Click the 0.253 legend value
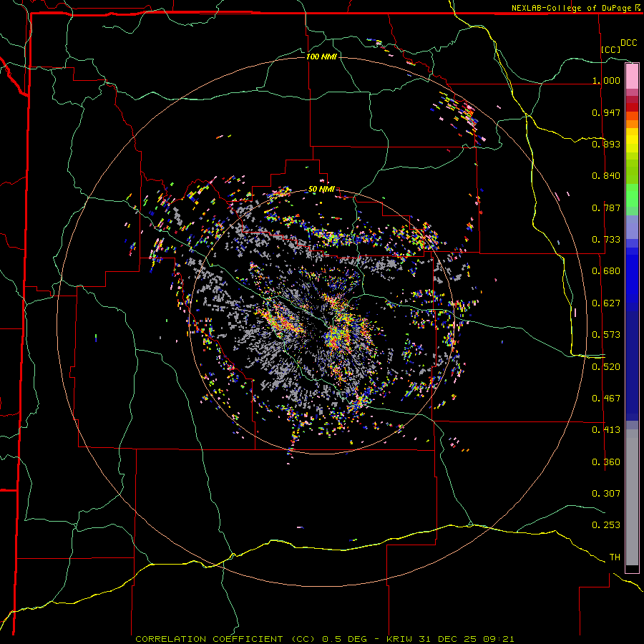Screen dimensions: 644x644 click(x=606, y=525)
